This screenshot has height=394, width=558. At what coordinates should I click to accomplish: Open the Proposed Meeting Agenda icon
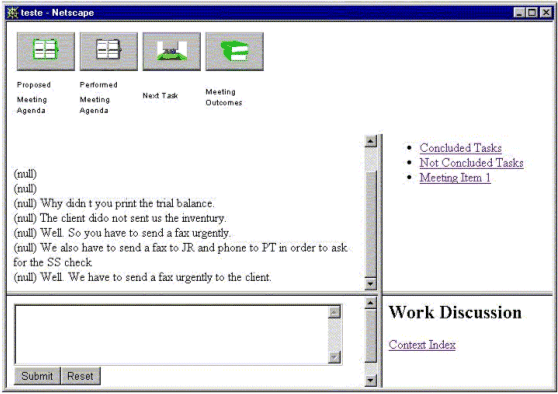pyautogui.click(x=46, y=51)
